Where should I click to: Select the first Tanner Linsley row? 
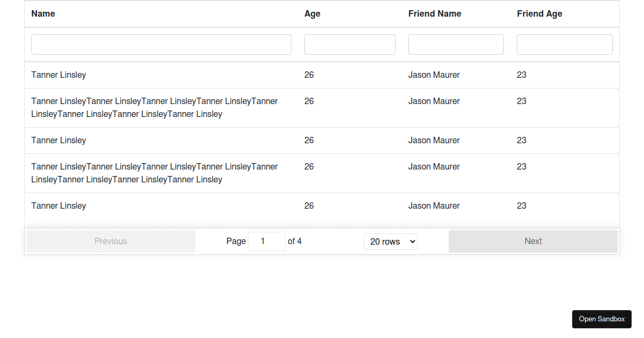[x=58, y=75]
